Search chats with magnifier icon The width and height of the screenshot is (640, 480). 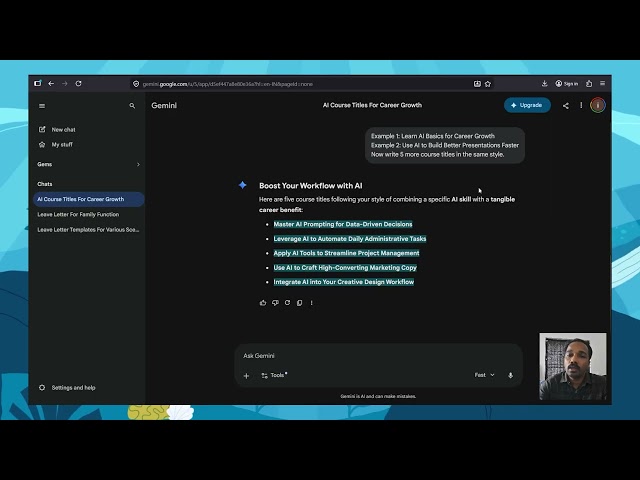pyautogui.click(x=132, y=106)
